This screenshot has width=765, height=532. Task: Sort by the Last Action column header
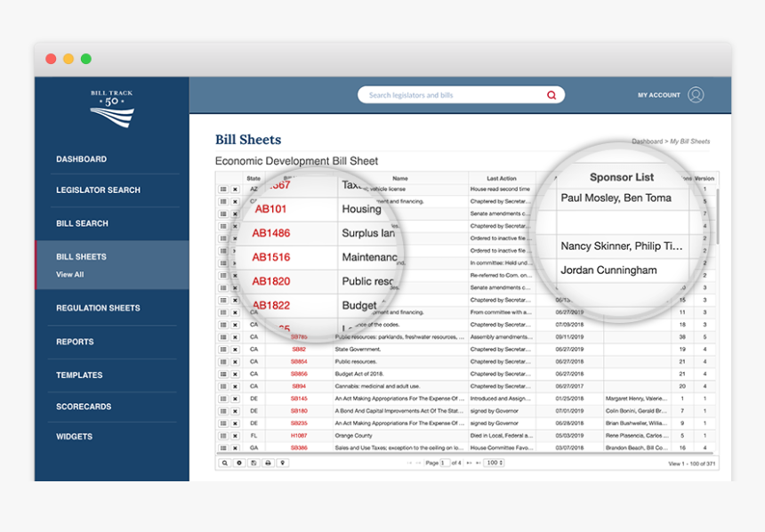pos(502,178)
